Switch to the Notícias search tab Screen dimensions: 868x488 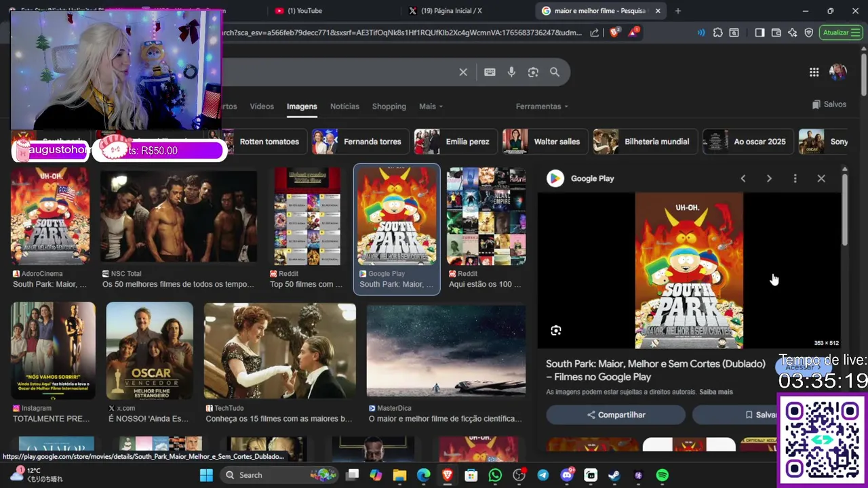pyautogui.click(x=344, y=106)
